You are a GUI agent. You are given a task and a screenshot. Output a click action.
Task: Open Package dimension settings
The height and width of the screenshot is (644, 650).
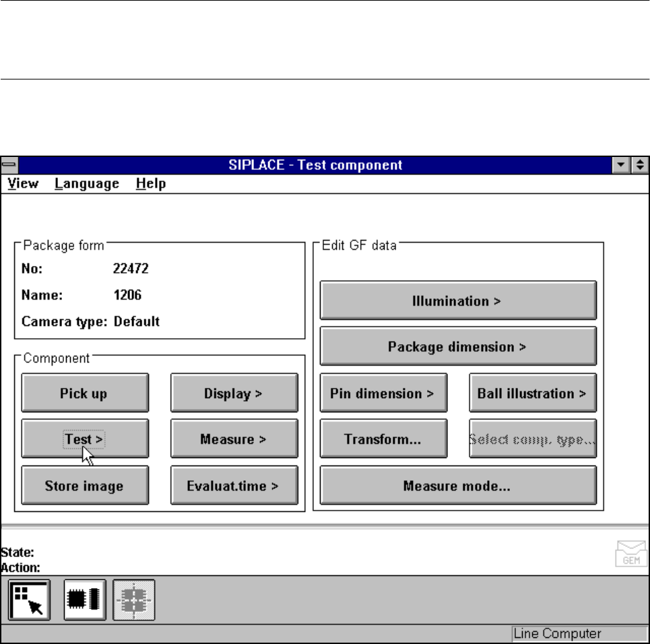(458, 346)
